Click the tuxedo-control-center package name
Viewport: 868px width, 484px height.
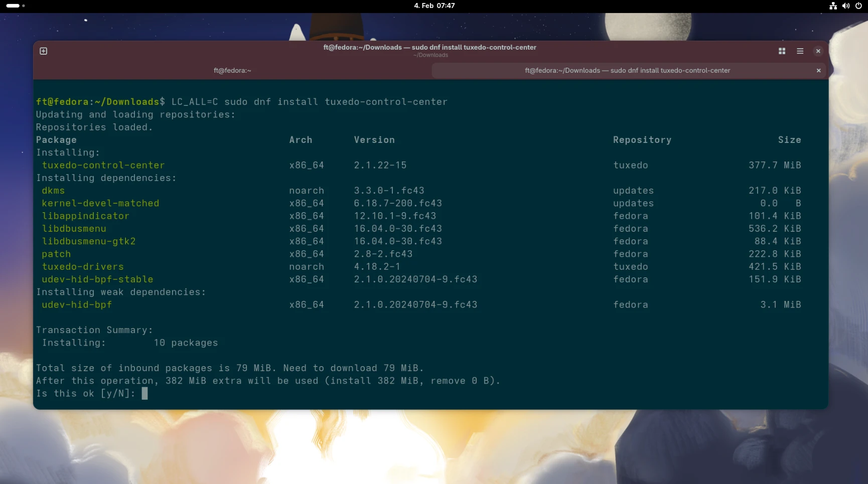pyautogui.click(x=103, y=165)
